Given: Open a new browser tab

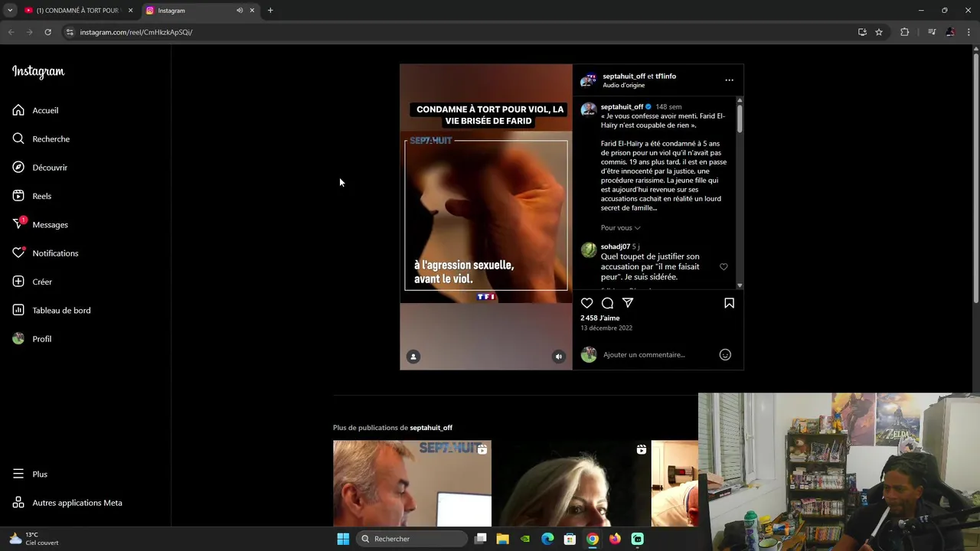Looking at the screenshot, I should tap(270, 11).
